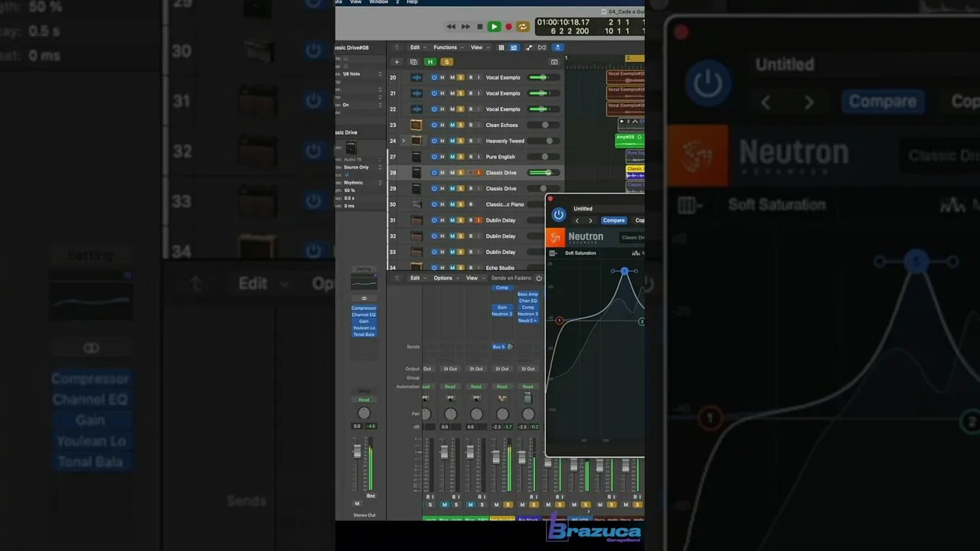This screenshot has width=980, height=551.
Task: Mute track 23 Clean Echoes
Action: coord(452,126)
